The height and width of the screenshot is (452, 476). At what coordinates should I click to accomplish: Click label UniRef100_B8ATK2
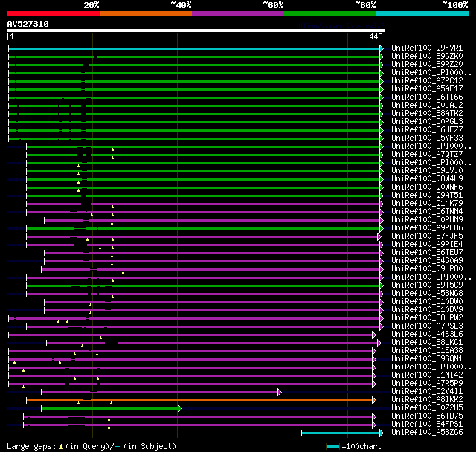(x=427, y=114)
